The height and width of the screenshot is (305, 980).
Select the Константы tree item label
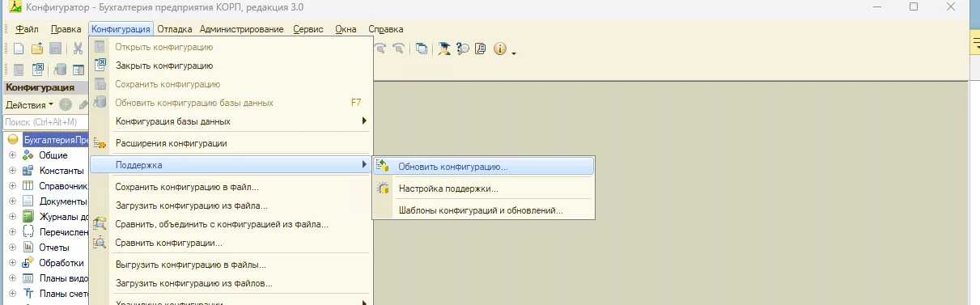coord(62,171)
